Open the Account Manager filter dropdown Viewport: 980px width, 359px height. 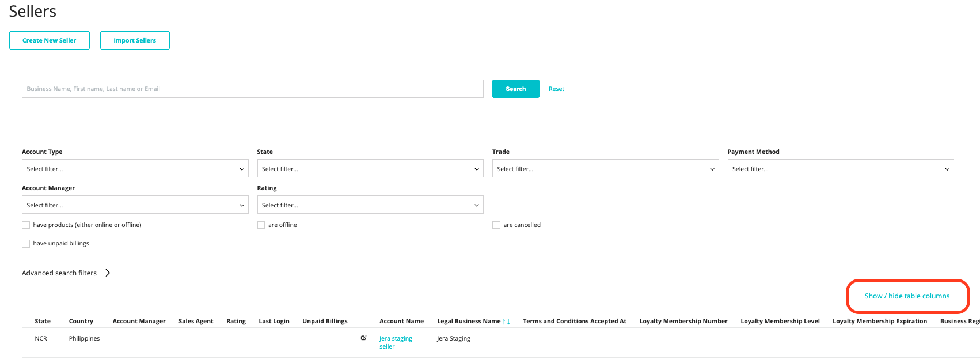pyautogui.click(x=135, y=205)
